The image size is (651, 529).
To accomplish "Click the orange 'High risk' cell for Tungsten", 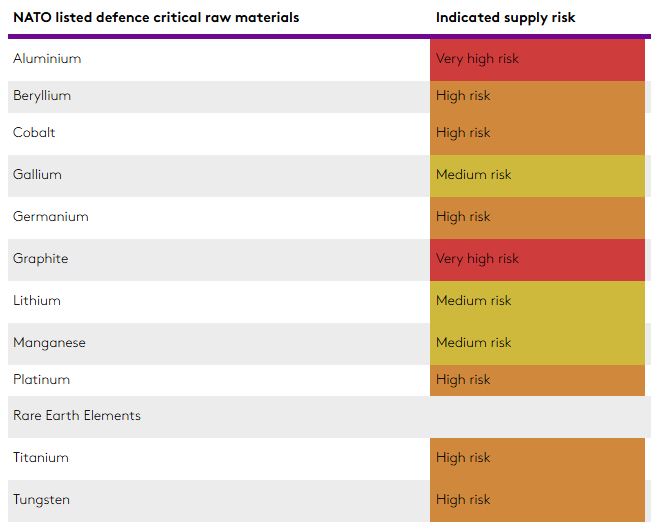I will point(537,500).
